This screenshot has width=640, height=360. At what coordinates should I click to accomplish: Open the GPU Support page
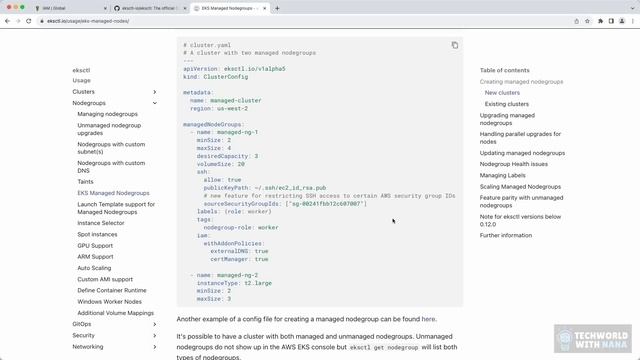[95, 246]
